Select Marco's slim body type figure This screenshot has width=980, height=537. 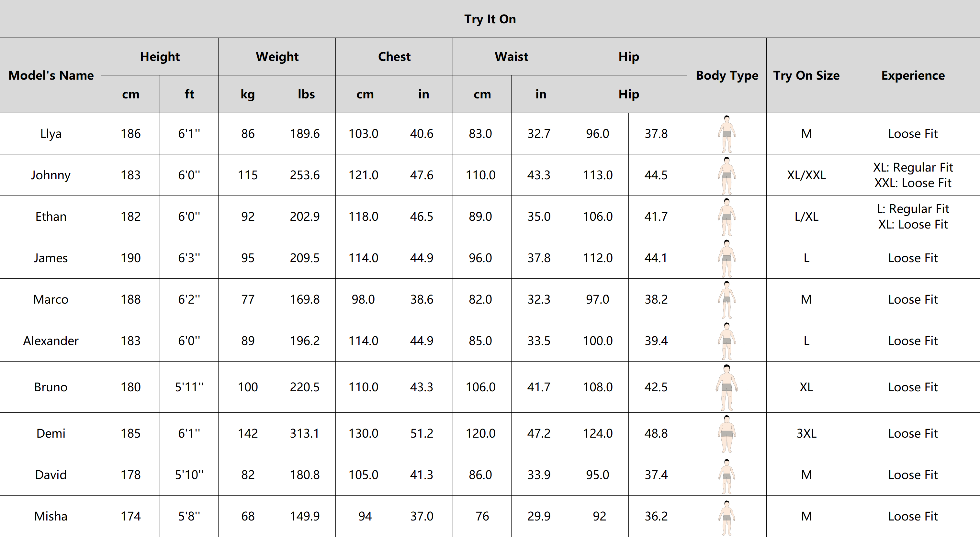pyautogui.click(x=727, y=300)
